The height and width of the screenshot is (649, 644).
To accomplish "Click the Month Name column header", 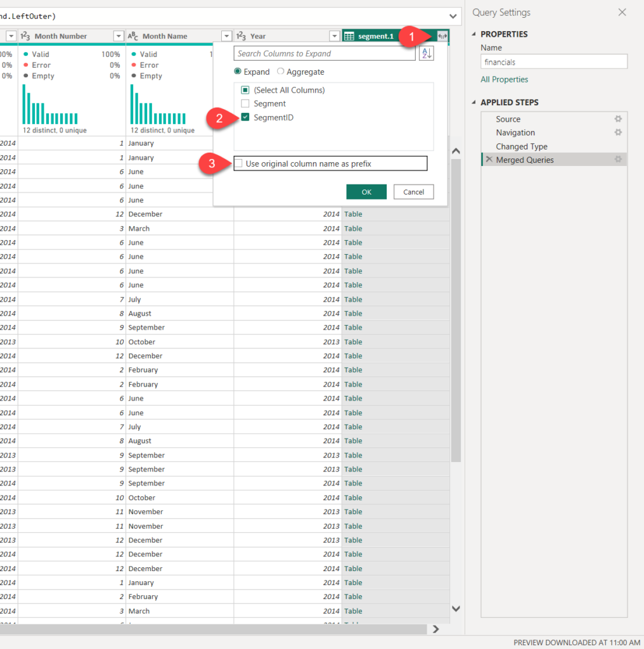I will click(165, 36).
